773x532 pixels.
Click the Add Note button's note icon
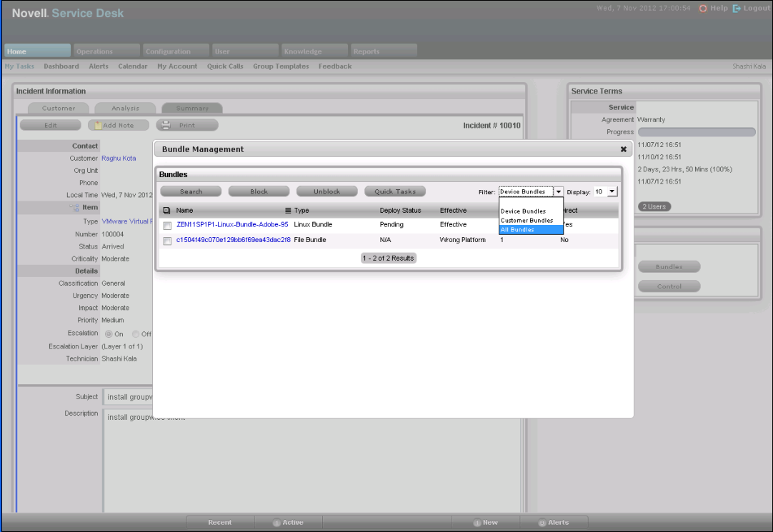[x=98, y=125]
